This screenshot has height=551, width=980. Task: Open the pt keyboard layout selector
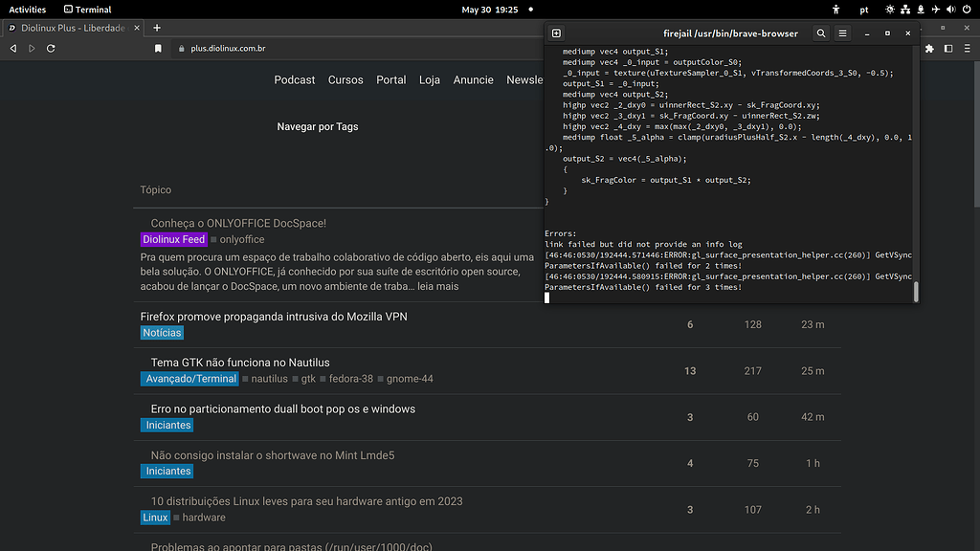point(864,9)
